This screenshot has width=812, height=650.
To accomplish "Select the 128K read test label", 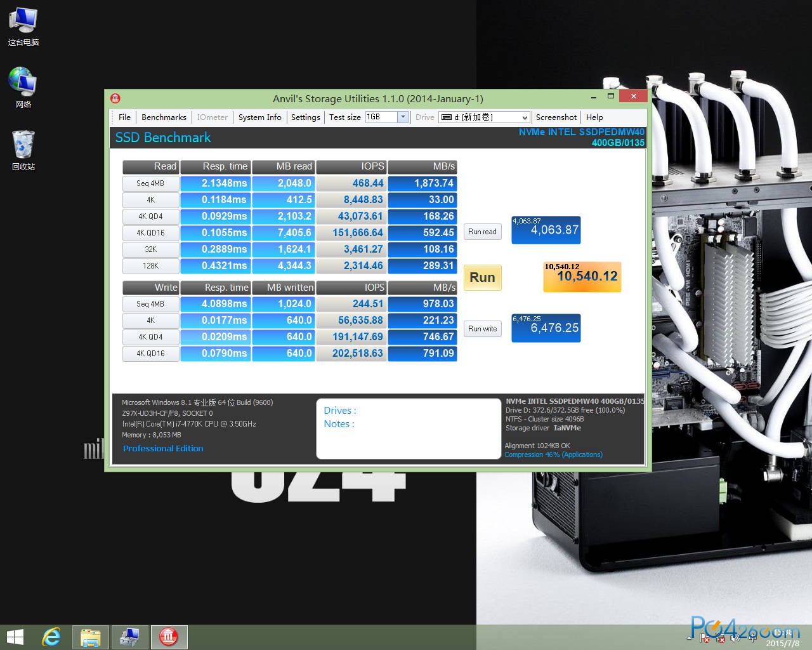I will tap(150, 266).
